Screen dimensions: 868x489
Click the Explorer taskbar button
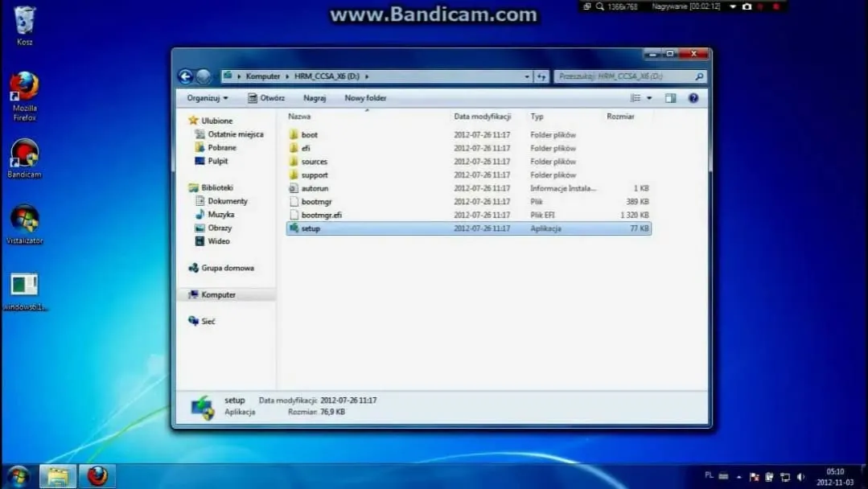click(x=58, y=475)
